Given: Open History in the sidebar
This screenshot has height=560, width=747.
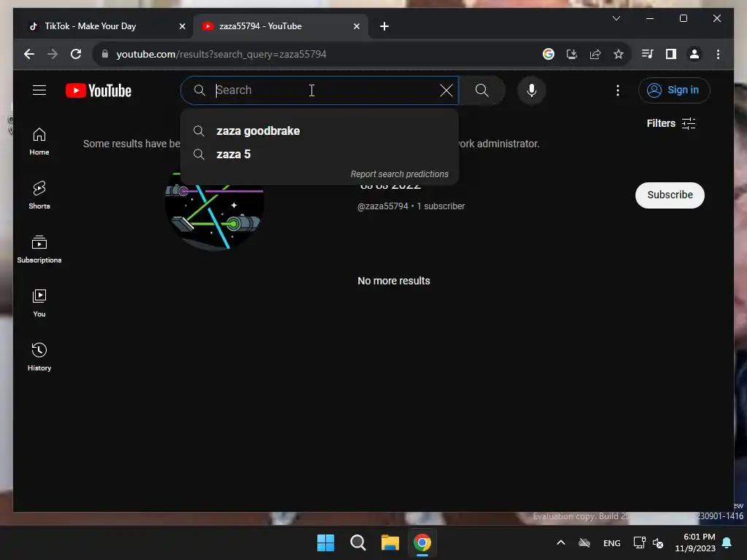Looking at the screenshot, I should click(39, 357).
